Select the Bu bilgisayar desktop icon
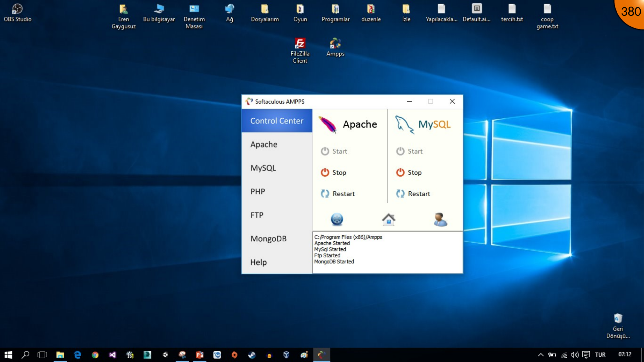This screenshot has height=362, width=644. click(159, 13)
